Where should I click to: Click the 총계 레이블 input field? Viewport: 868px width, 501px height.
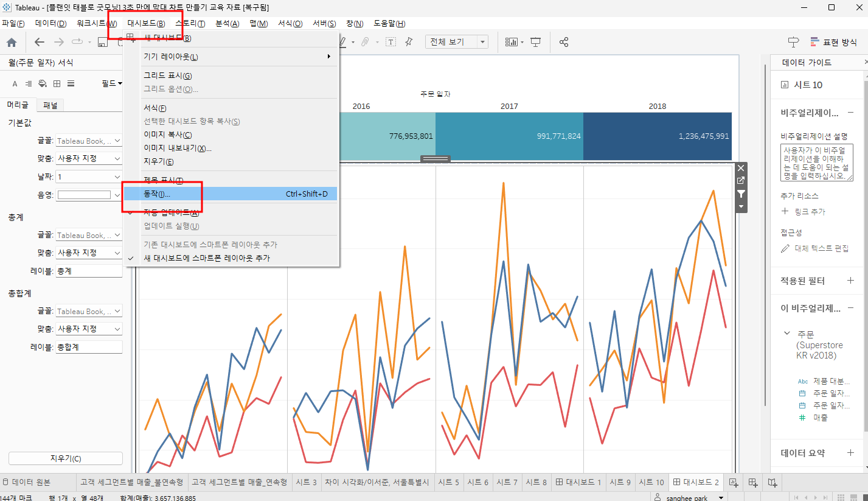click(x=89, y=271)
